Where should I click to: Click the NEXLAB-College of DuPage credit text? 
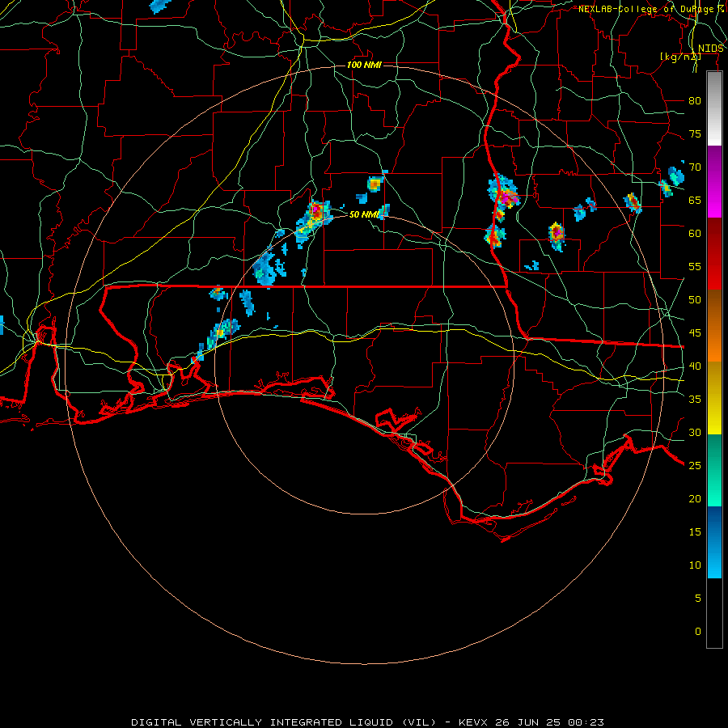tap(651, 9)
